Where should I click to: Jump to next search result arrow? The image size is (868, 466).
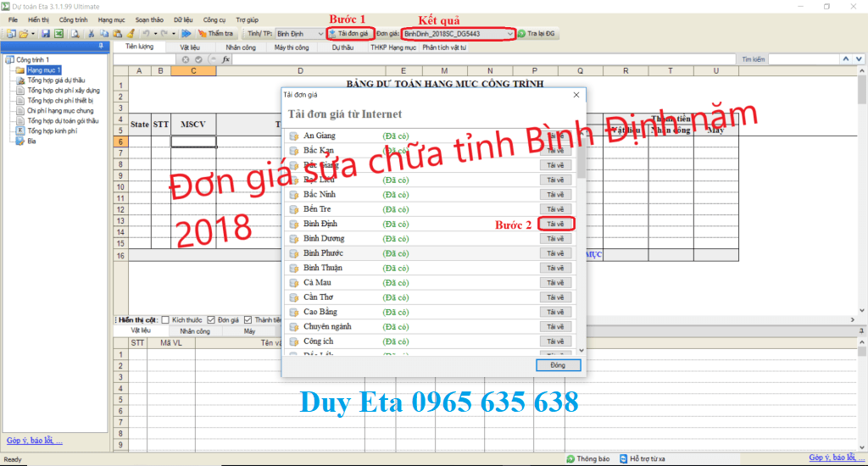[859, 59]
